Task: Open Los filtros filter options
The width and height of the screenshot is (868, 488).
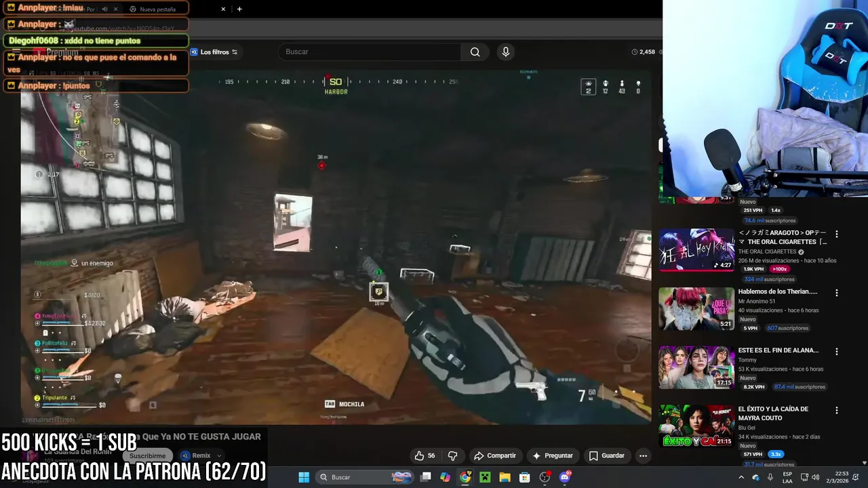Action: point(214,52)
